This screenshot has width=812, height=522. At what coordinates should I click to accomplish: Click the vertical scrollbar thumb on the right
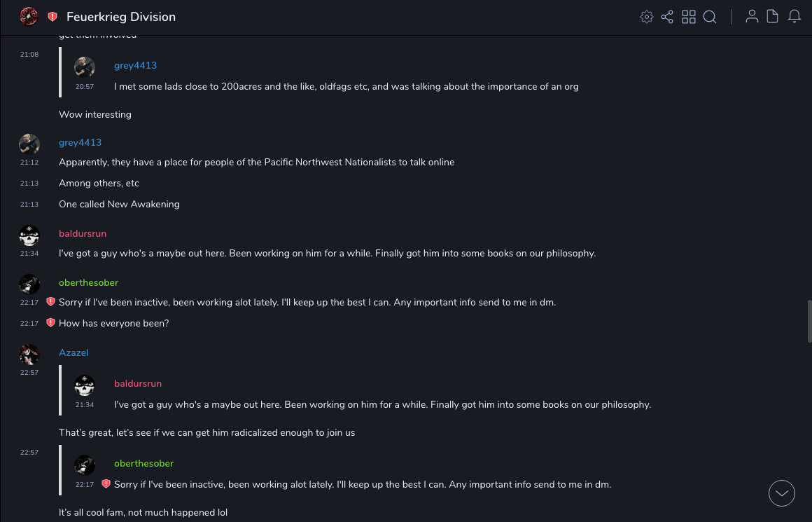pos(809,320)
